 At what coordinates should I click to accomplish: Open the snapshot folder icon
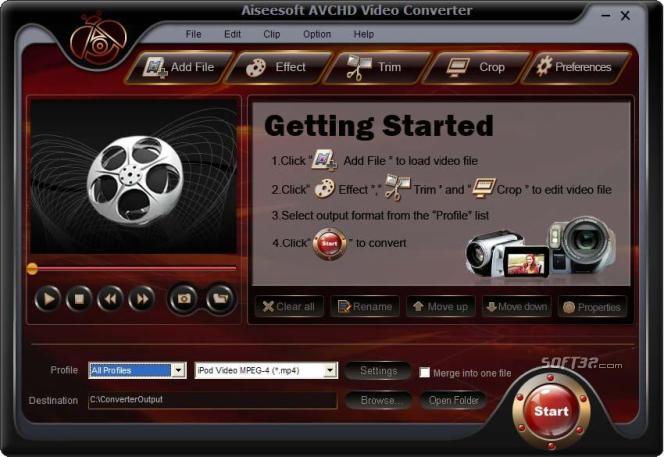click(220, 299)
